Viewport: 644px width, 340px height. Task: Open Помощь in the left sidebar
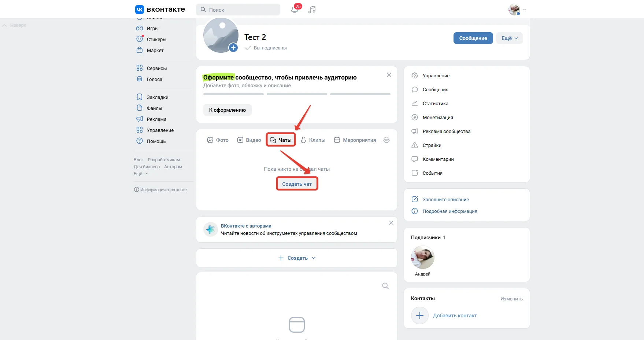coord(156,141)
